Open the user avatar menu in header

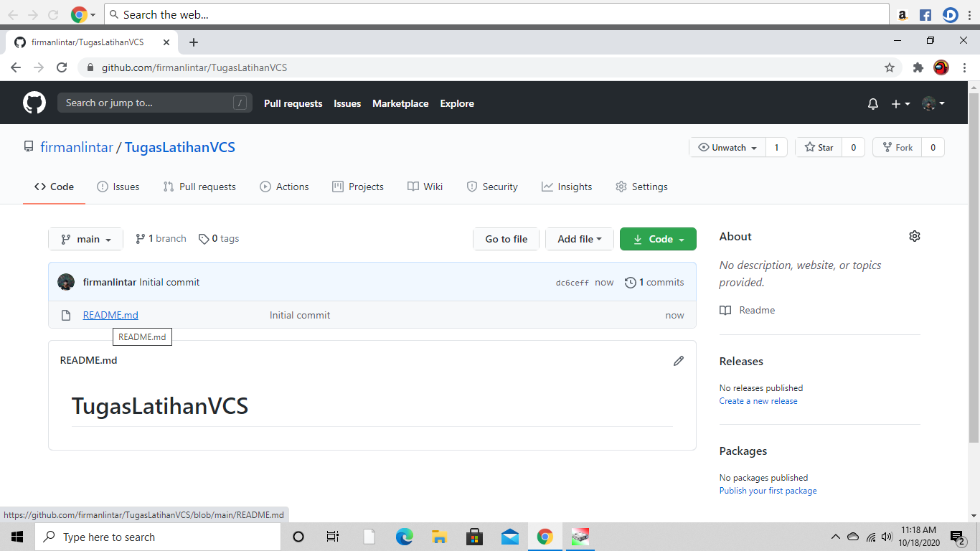(x=933, y=104)
